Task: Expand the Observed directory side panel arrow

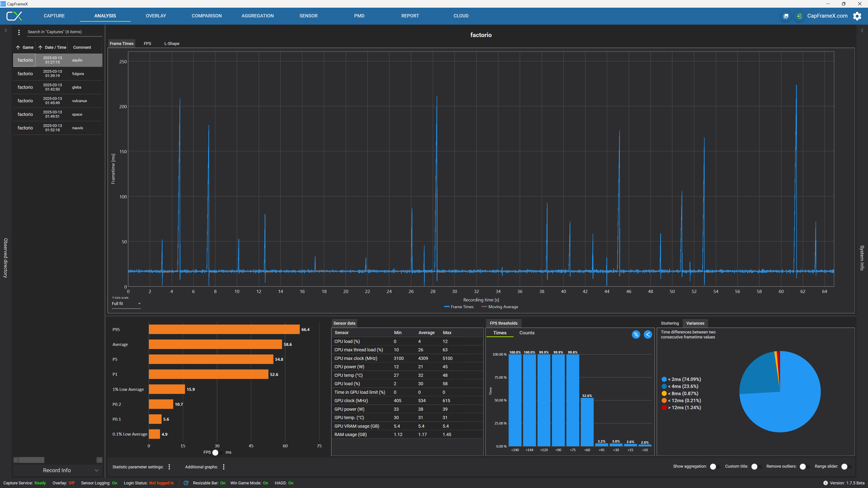Action: coord(6,30)
